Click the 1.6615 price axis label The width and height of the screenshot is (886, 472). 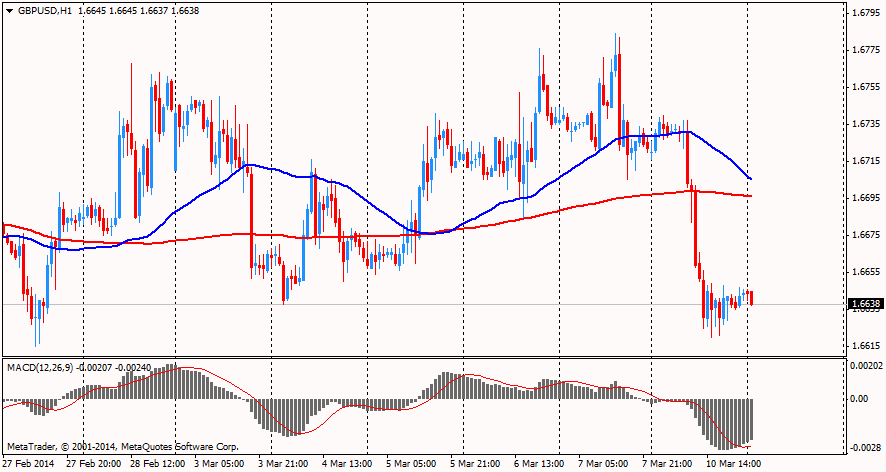tap(865, 346)
